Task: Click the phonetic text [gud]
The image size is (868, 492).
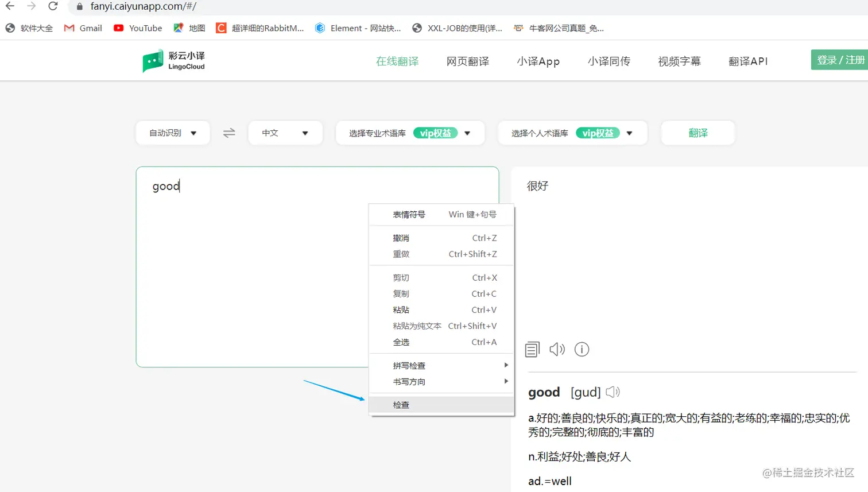Action: (586, 393)
